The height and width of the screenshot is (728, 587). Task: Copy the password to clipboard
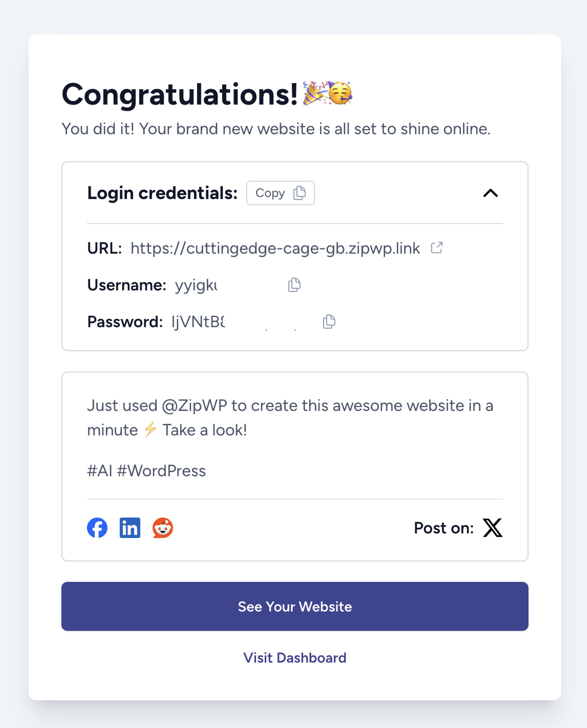click(x=328, y=322)
